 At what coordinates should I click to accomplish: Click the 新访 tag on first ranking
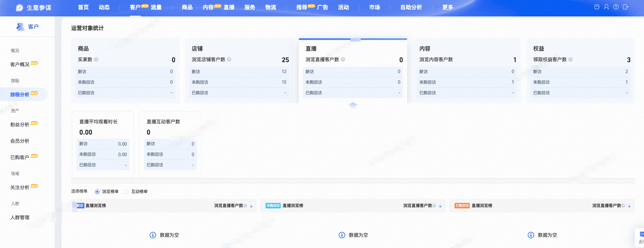coord(80,206)
